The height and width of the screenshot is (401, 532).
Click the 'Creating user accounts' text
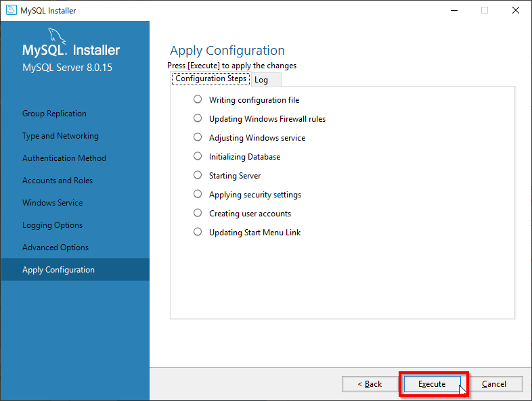[x=250, y=214]
